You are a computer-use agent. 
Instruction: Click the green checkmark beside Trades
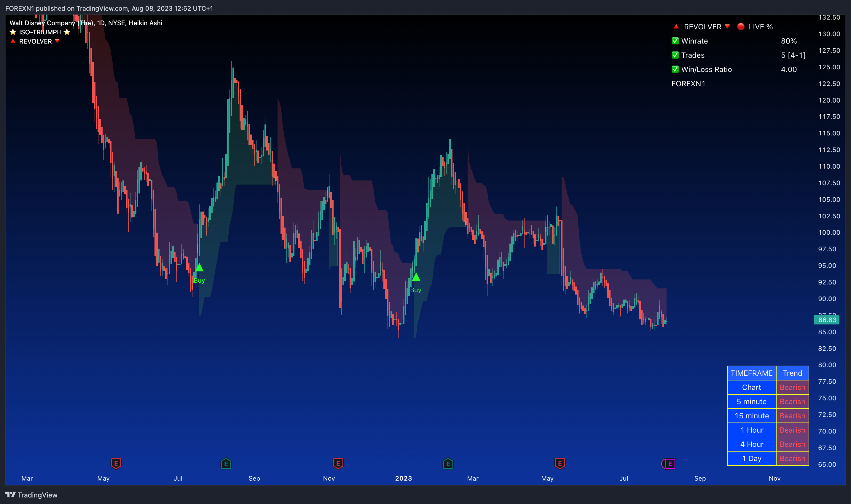pos(675,55)
